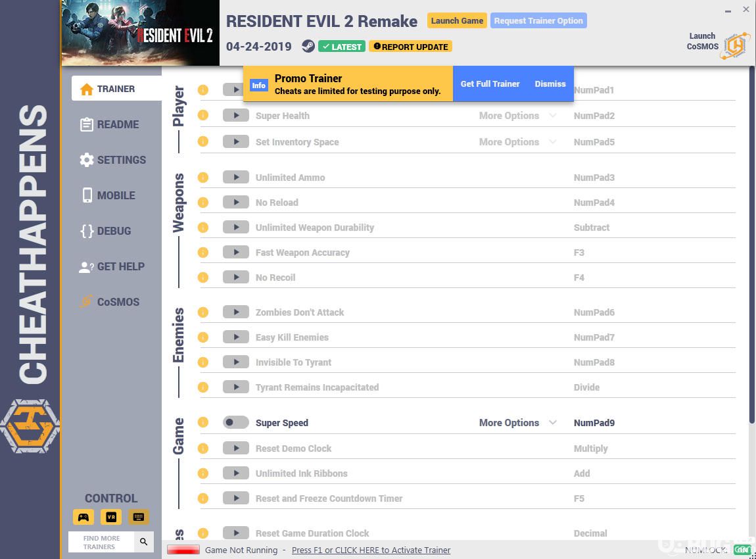The height and width of the screenshot is (559, 756).
Task: Show info for Fast Weapon Accuracy
Action: pyautogui.click(x=203, y=253)
